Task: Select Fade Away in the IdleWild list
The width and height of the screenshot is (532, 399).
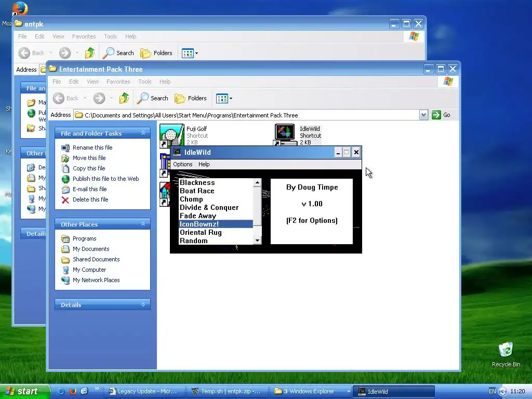Action: point(216,216)
